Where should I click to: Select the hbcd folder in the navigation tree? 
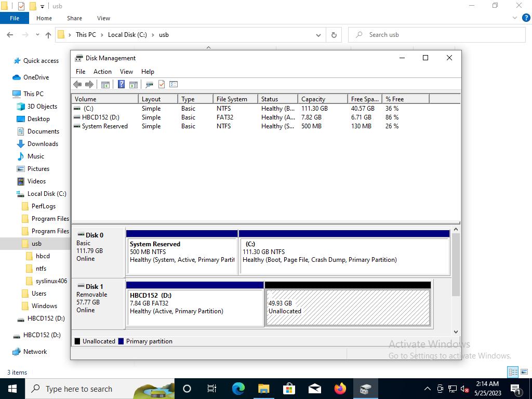pyautogui.click(x=43, y=256)
